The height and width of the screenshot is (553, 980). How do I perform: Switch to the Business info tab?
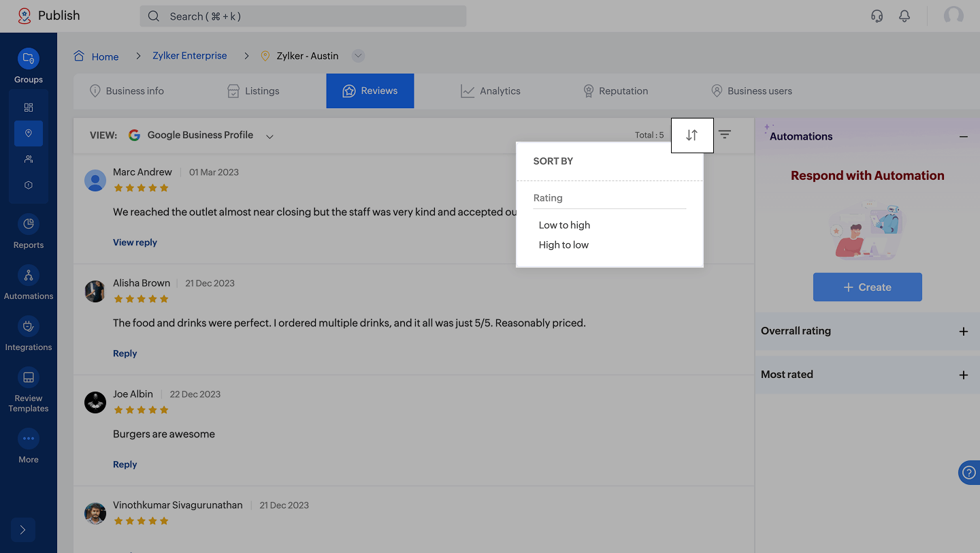(x=127, y=91)
